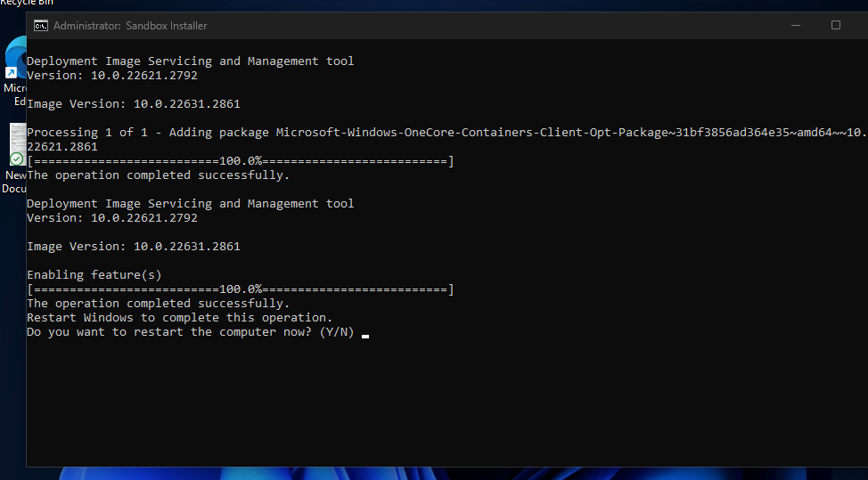Maximize the Sandbox Installer window
The image size is (868, 480).
[836, 26]
